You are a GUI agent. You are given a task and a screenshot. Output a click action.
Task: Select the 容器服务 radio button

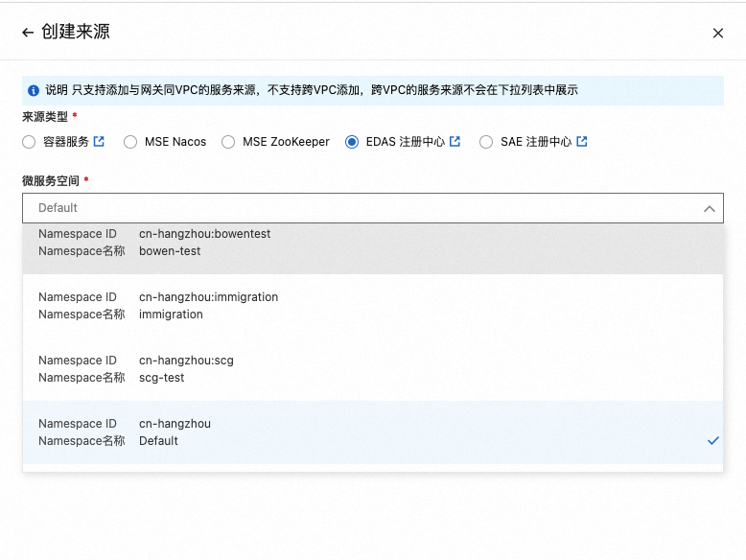[x=29, y=142]
